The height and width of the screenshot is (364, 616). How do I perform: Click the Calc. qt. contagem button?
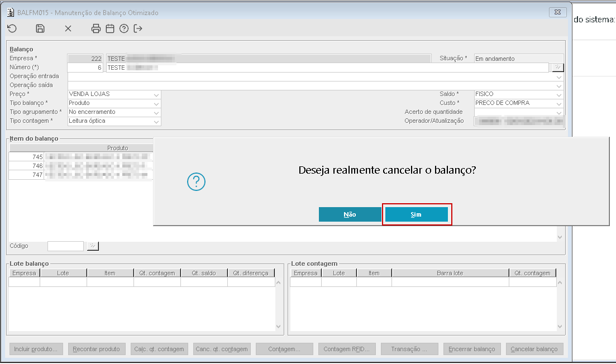[x=159, y=349]
